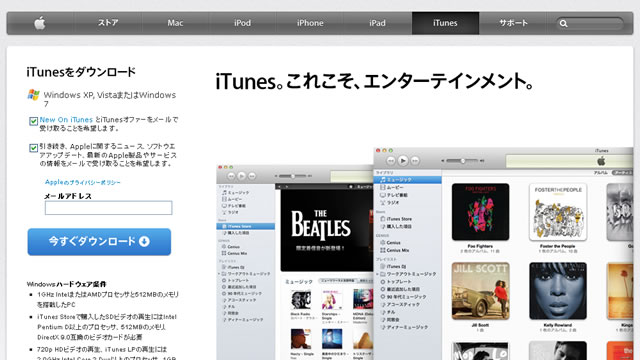Uncheck the New On iTunes email checkbox
This screenshot has width=640, height=360.
click(x=33, y=121)
